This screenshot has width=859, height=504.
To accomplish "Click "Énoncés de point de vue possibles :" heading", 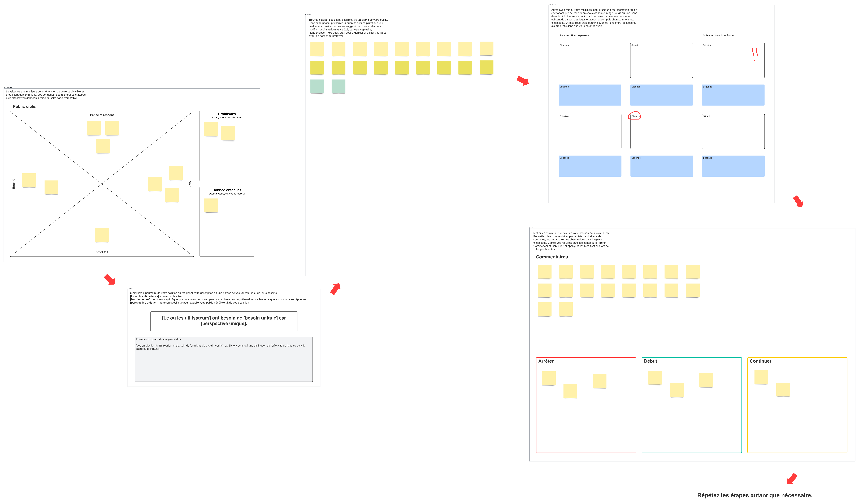I will point(159,339).
